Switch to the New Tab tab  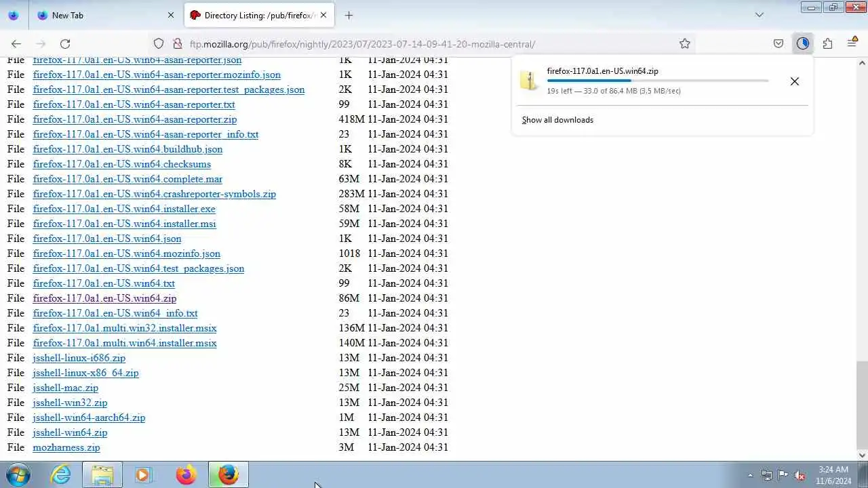(106, 15)
